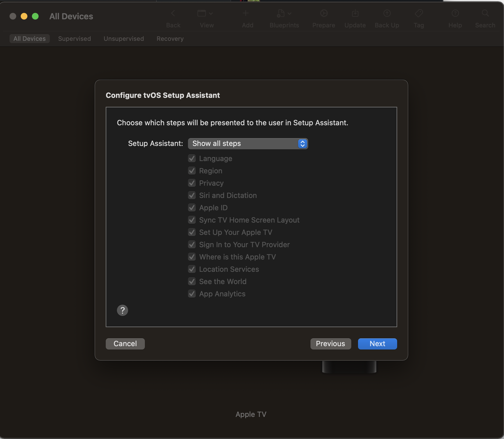504x439 pixels.
Task: Open the Setup Assistant steps dropdown
Action: 248,144
